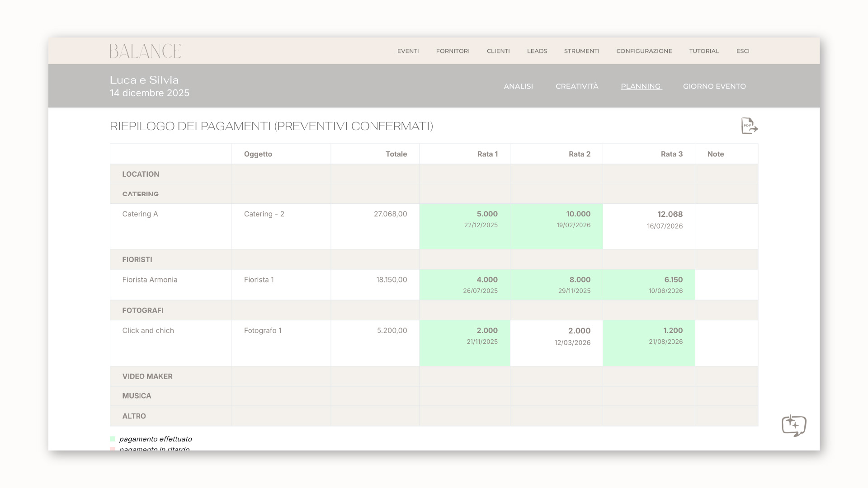Open the STRUMENTI menu
The height and width of the screenshot is (488, 868).
coord(581,51)
